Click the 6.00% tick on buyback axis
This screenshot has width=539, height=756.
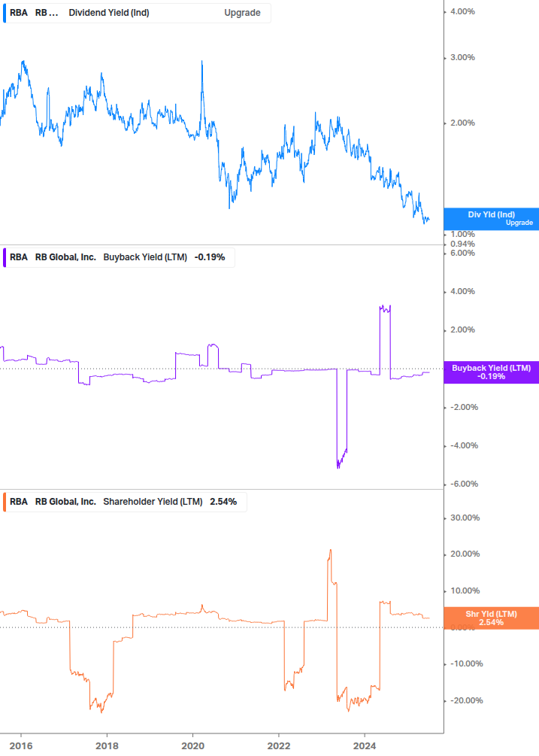[462, 253]
